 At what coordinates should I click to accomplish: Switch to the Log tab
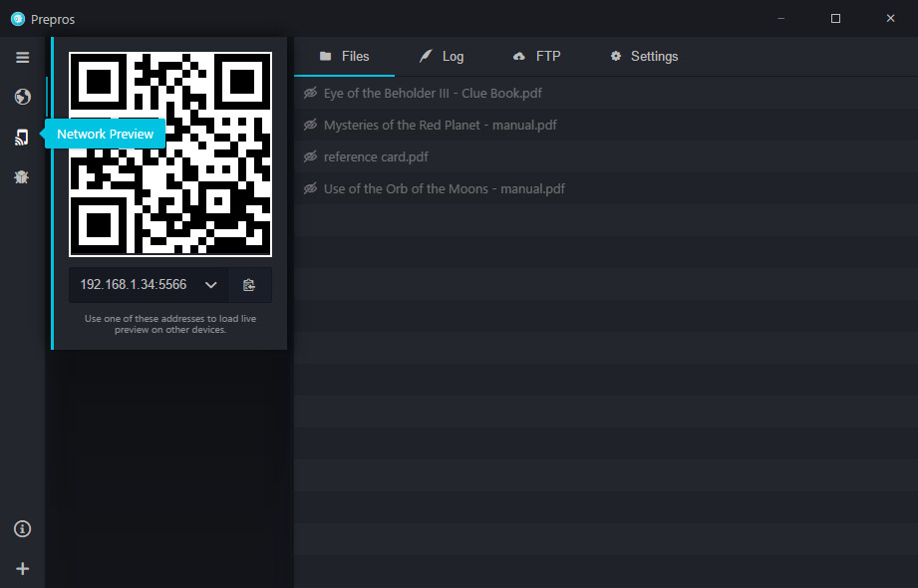pyautogui.click(x=442, y=56)
